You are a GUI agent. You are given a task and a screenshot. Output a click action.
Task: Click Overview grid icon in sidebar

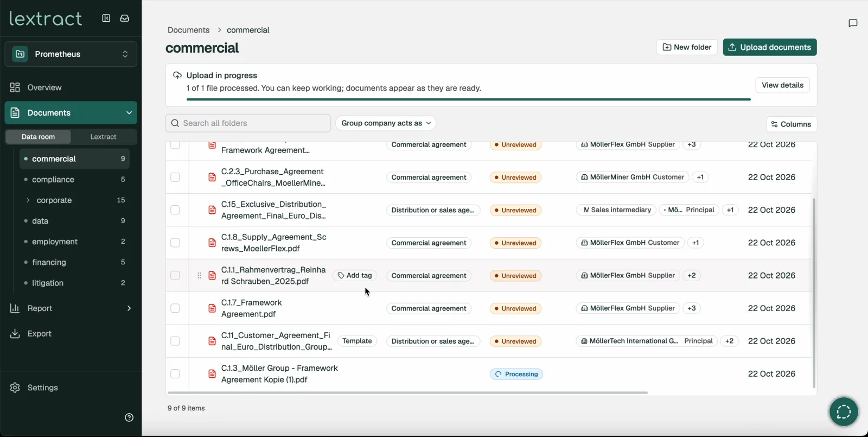coord(15,87)
